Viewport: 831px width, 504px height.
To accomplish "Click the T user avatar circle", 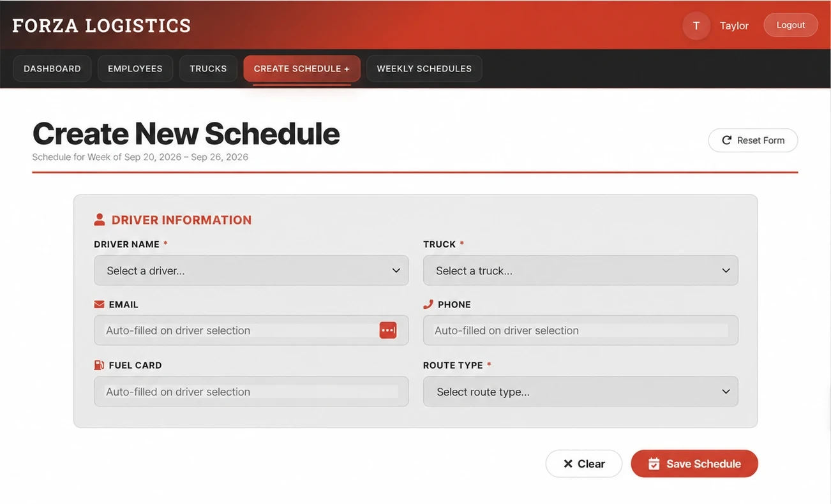I will click(696, 26).
